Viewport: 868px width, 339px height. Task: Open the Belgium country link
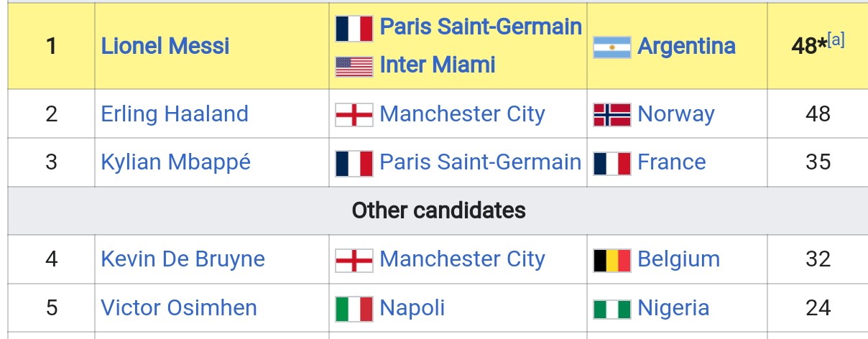coord(678,259)
